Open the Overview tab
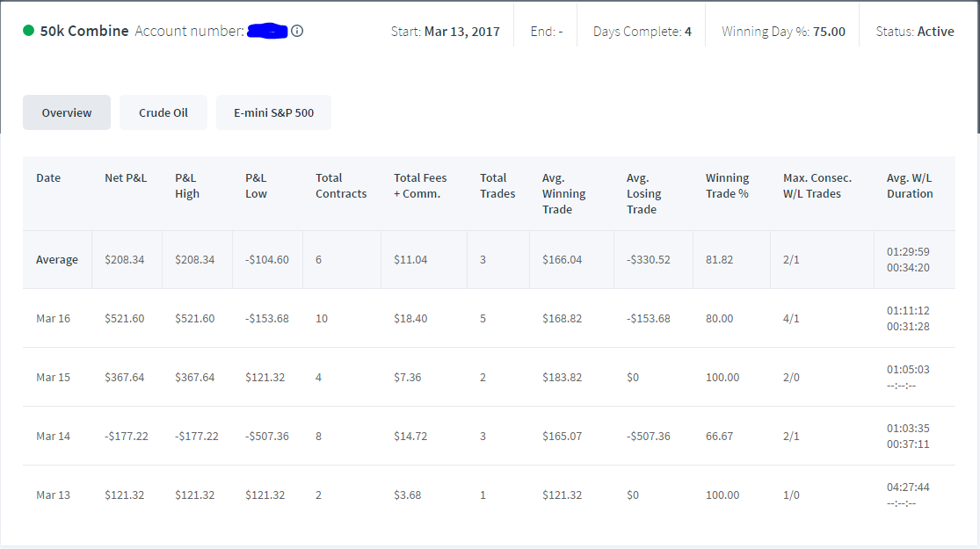The image size is (980, 549). point(67,112)
